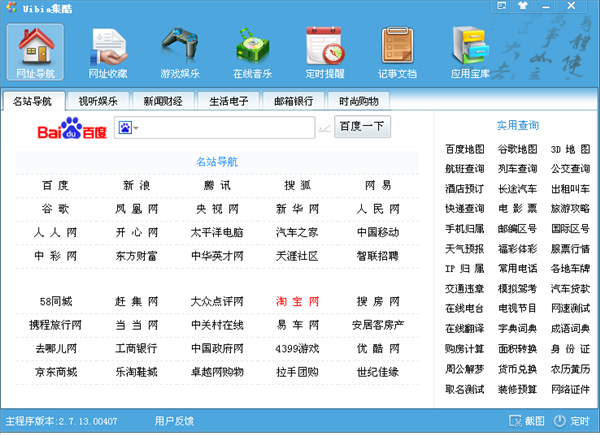600x435 pixels.
Task: Open the 中关村在线 link
Action: pyautogui.click(x=217, y=325)
